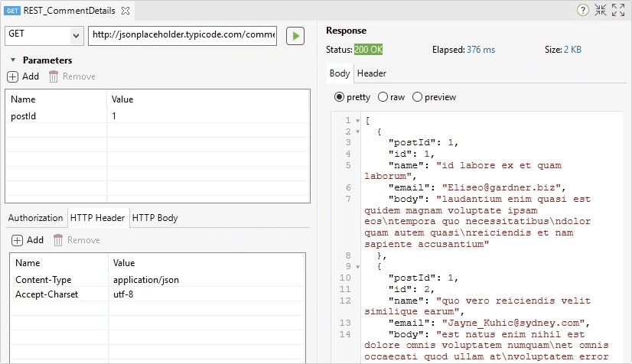Select the preview radio button
The width and height of the screenshot is (632, 364).
(x=417, y=97)
